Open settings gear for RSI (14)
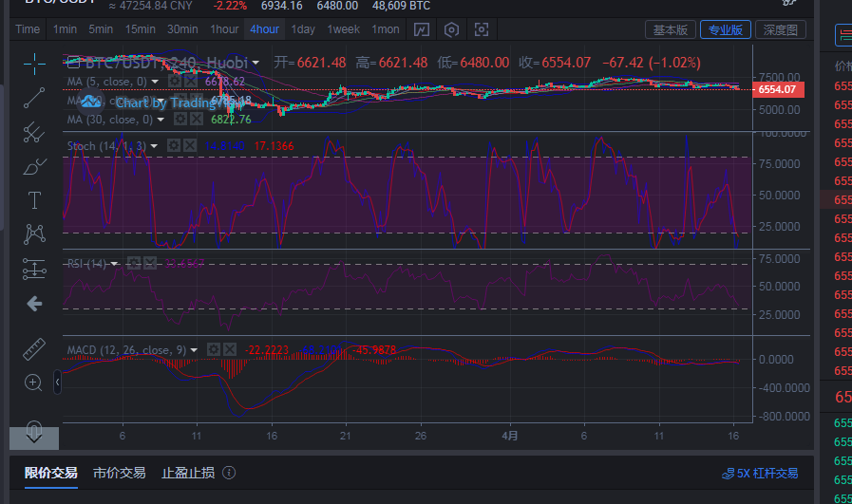The height and width of the screenshot is (504, 852). pos(134,264)
